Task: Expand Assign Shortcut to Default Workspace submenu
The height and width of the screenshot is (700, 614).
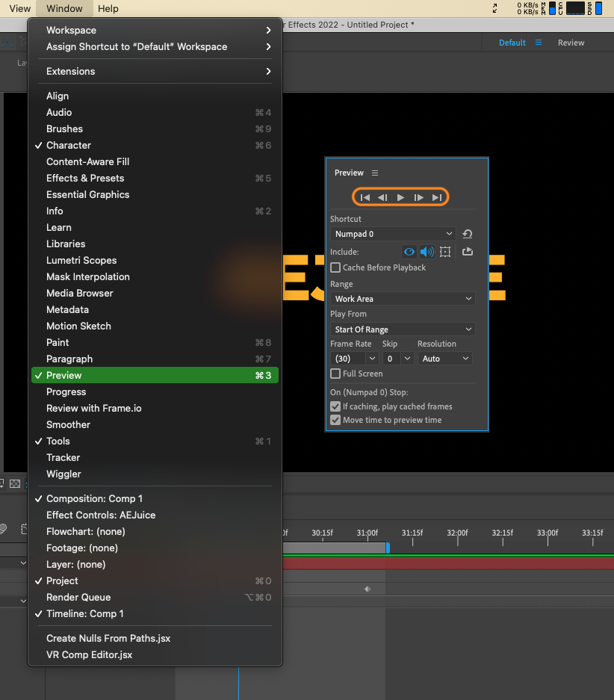Action: pos(155,47)
